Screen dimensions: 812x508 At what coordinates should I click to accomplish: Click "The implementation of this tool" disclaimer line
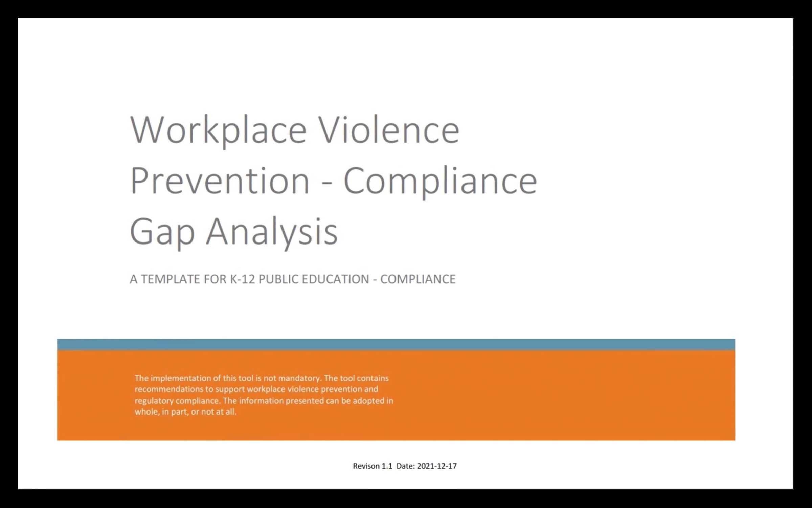pos(262,378)
